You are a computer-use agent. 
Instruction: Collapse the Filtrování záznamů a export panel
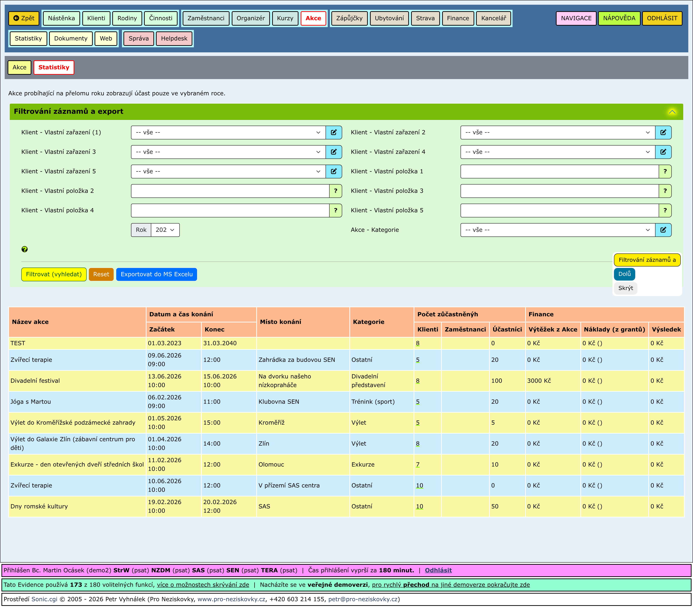pyautogui.click(x=672, y=112)
